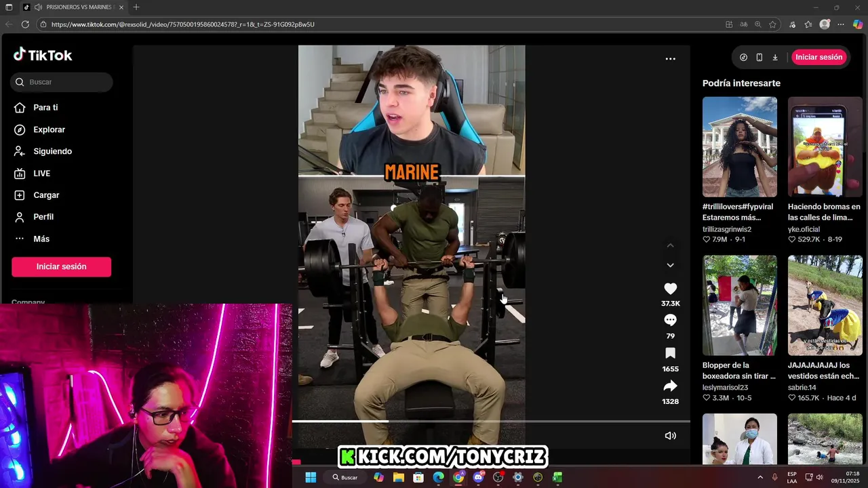Mute tab via speaker icon on tab
The height and width of the screenshot is (488, 868).
[38, 7]
